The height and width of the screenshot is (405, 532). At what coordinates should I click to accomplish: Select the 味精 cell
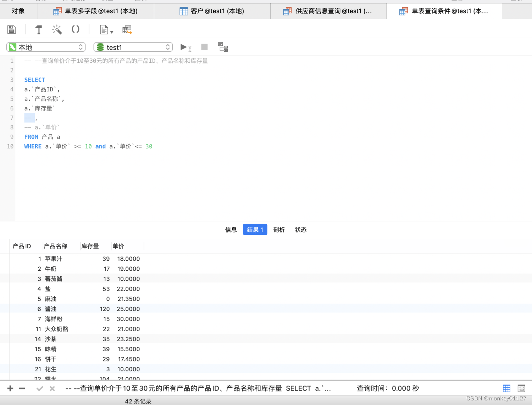61,349
